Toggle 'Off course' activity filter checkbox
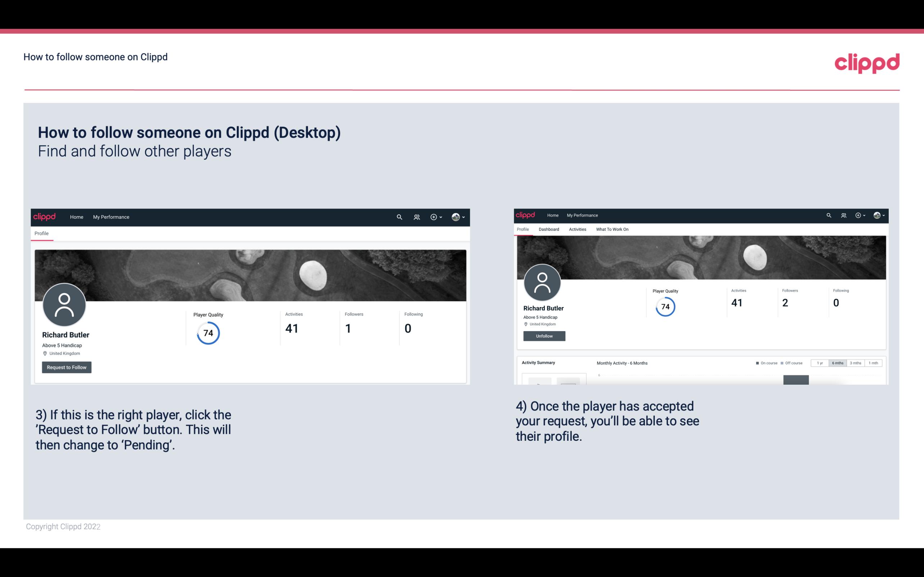Image resolution: width=924 pixels, height=577 pixels. 784,363
